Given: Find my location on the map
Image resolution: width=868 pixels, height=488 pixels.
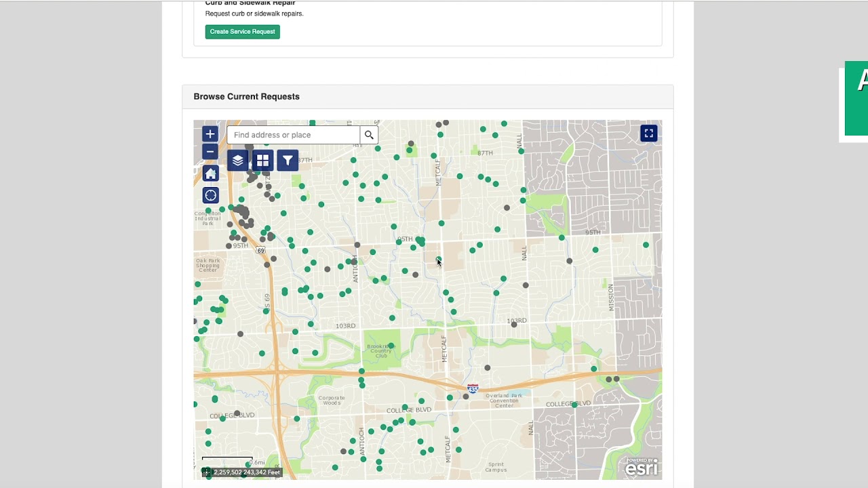Looking at the screenshot, I should 210,196.
